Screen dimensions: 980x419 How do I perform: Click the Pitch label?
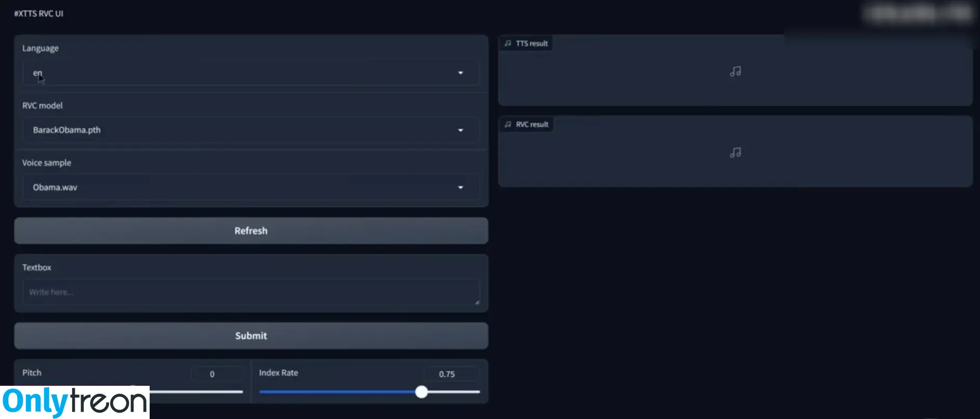coord(32,373)
